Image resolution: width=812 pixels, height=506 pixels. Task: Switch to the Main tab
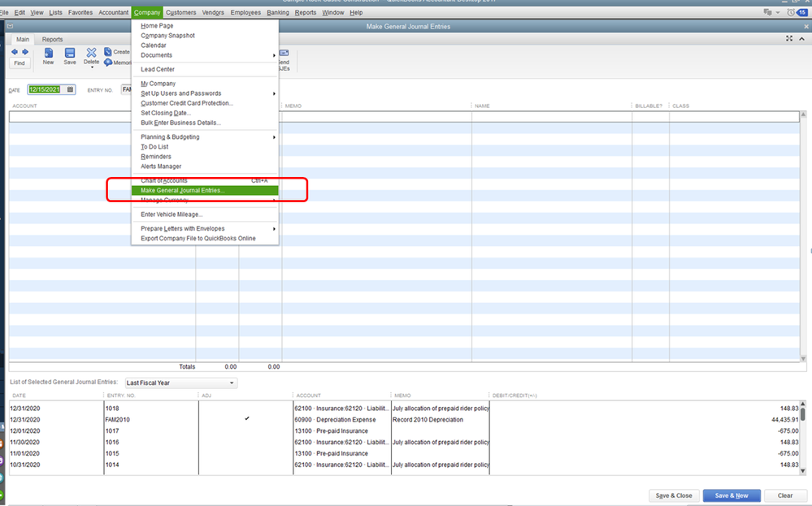click(x=22, y=39)
